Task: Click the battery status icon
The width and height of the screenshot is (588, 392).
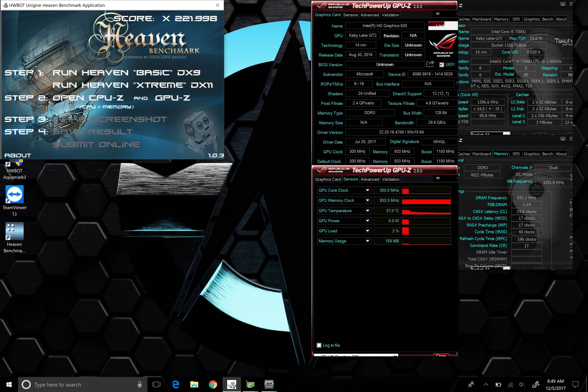Action: tap(498, 384)
